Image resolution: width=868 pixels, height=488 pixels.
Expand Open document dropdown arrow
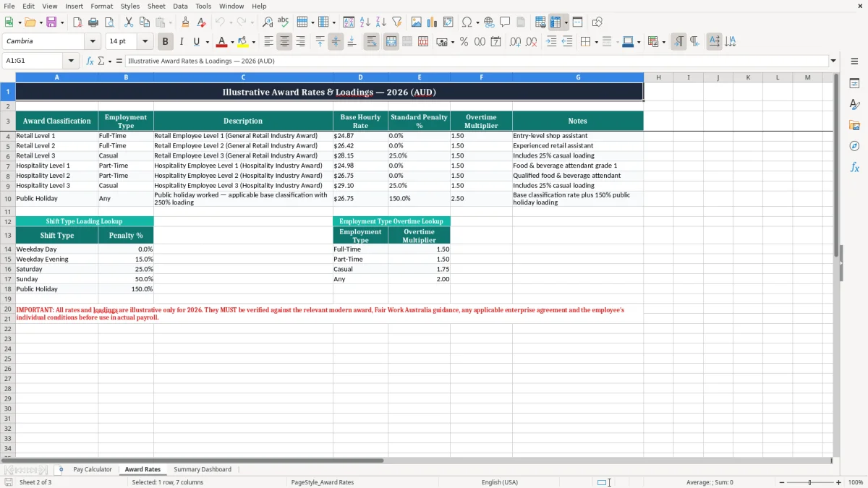point(40,22)
